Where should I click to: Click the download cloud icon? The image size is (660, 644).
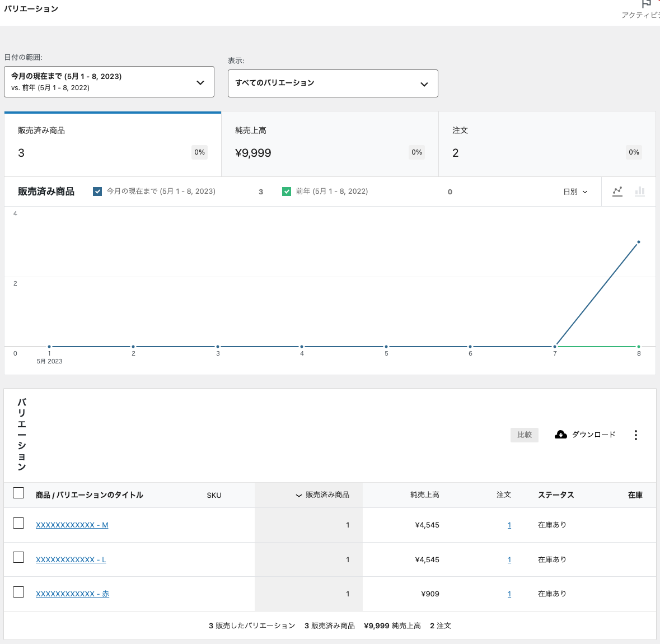[x=560, y=435]
